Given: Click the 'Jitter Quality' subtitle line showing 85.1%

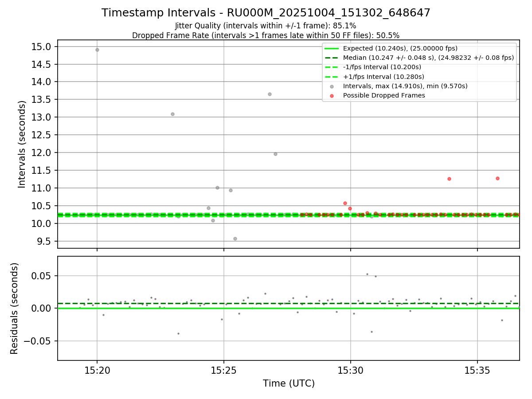Looking at the screenshot, I should point(266,26).
